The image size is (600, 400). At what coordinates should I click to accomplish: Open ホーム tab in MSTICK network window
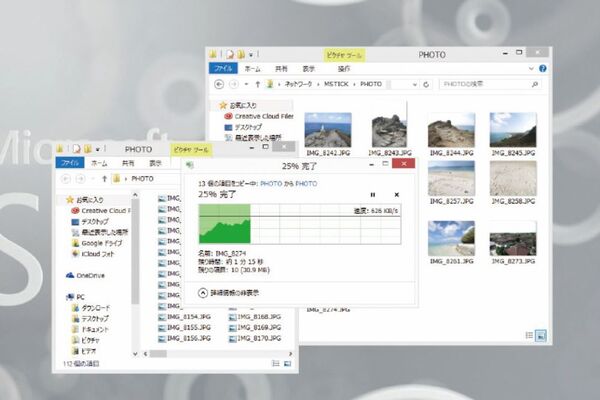[253, 69]
